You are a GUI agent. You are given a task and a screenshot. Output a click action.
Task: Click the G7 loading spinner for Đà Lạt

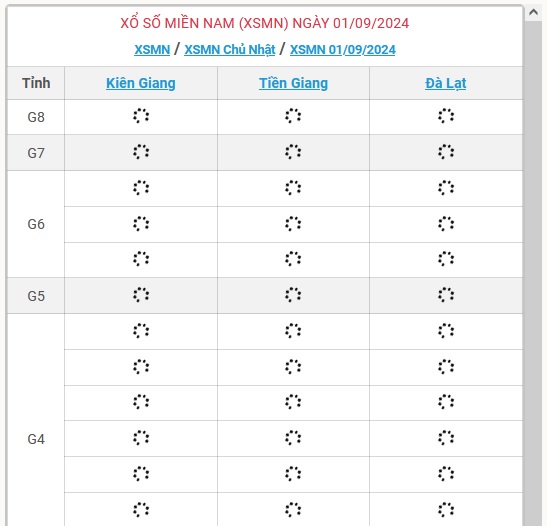pos(446,152)
